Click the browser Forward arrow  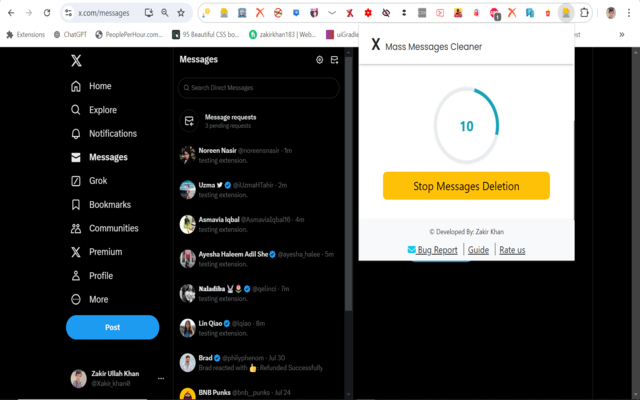click(29, 13)
